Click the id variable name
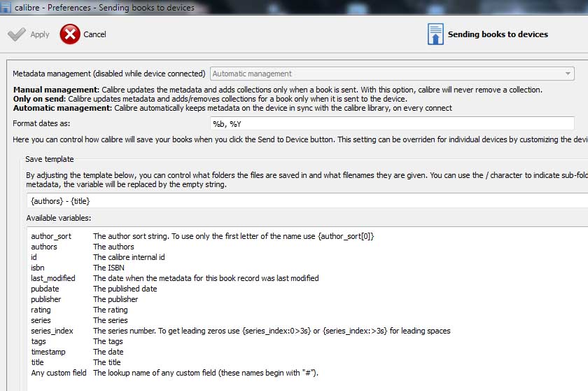The image size is (588, 391). pyautogui.click(x=34, y=257)
